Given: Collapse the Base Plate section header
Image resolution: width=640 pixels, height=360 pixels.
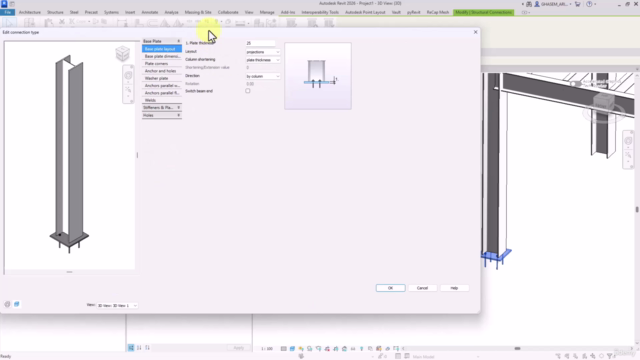Looking at the screenshot, I should click(162, 41).
